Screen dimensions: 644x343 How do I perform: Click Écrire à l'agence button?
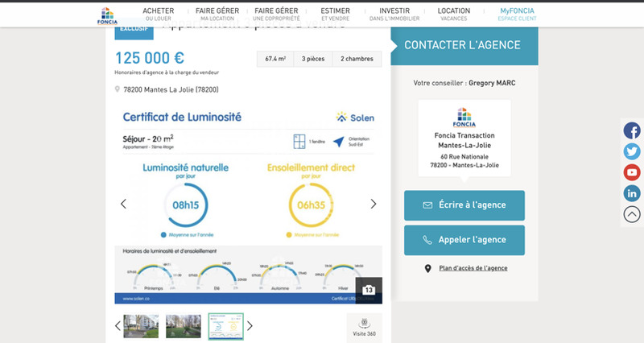click(x=464, y=205)
